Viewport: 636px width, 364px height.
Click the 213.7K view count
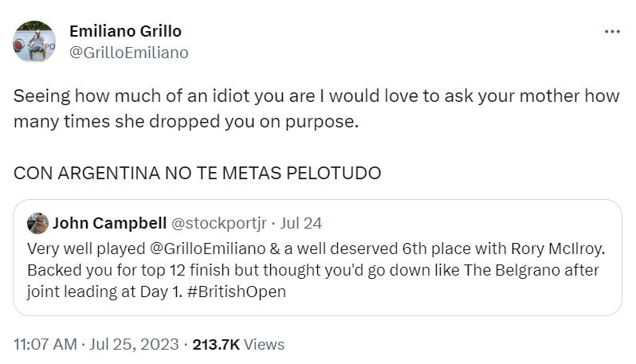click(217, 344)
